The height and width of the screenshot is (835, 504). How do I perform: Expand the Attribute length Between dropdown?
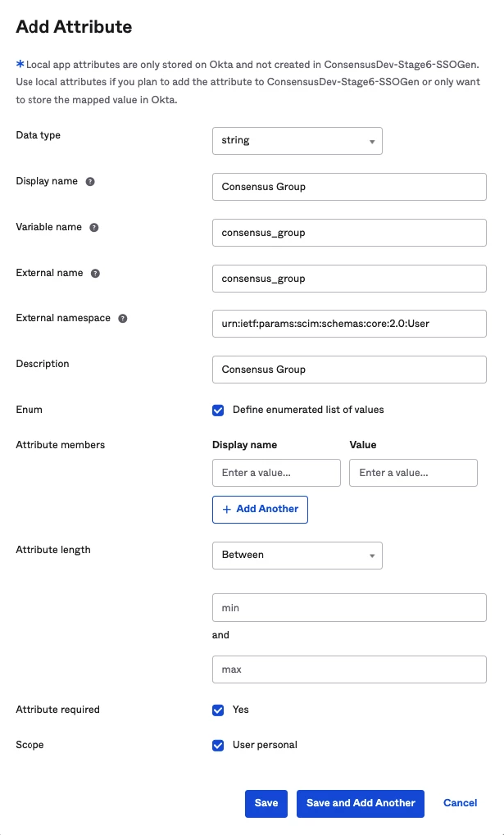297,556
